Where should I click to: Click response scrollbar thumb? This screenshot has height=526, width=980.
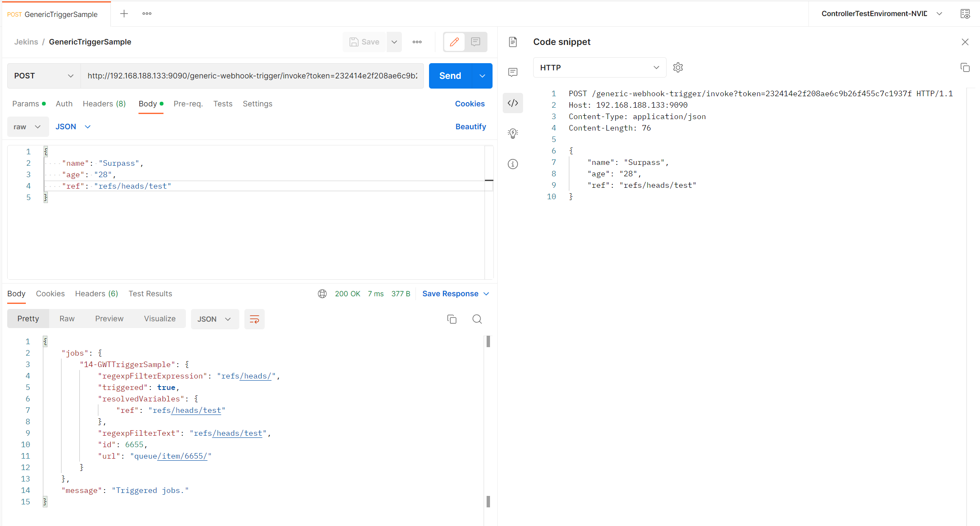coord(488,342)
